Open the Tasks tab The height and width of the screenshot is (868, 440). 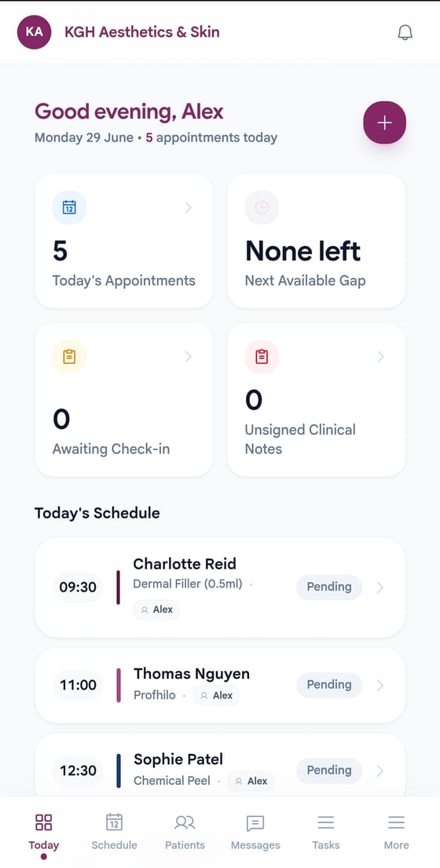[x=326, y=831]
